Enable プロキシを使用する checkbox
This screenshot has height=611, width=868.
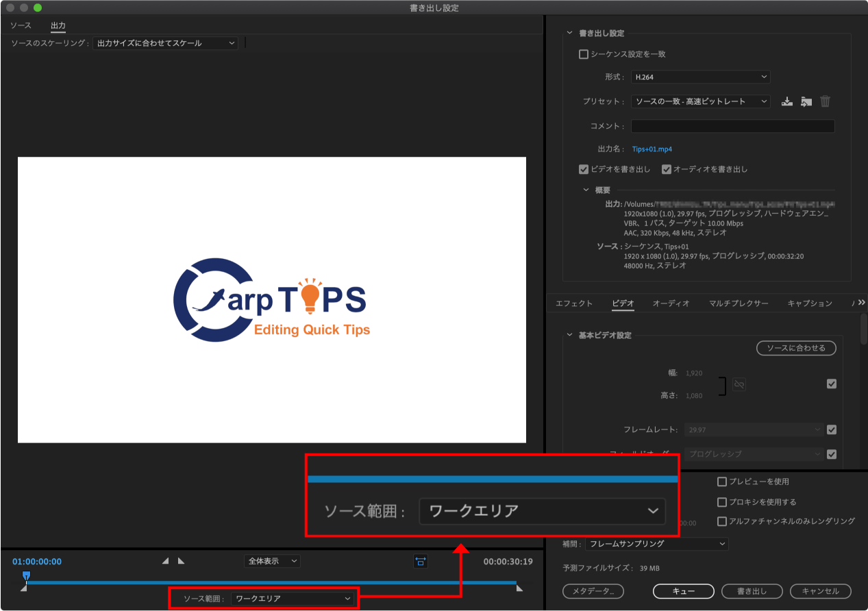coord(721,502)
